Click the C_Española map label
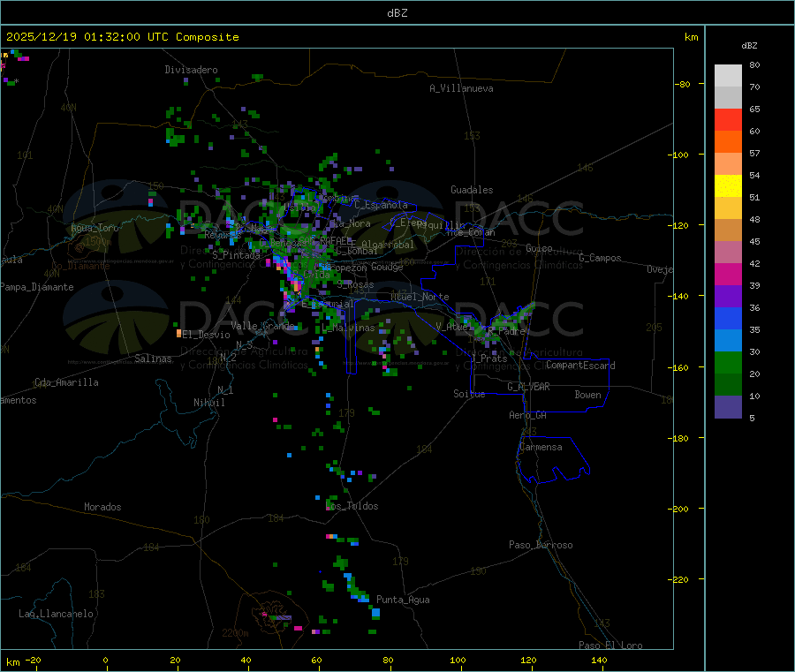This screenshot has height=672, width=795. 381,205
